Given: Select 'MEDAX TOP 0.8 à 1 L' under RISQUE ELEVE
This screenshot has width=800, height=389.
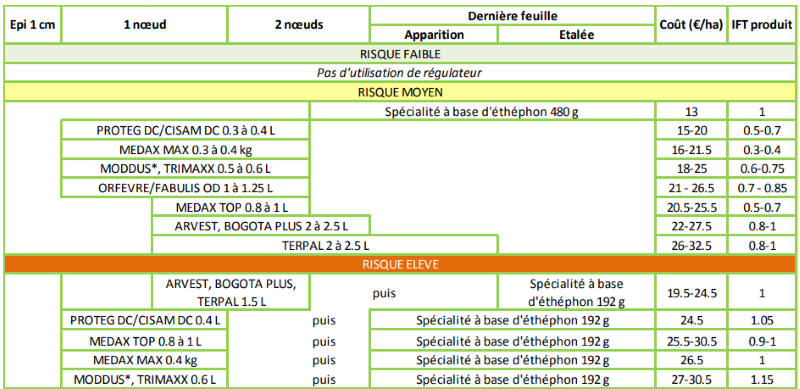Looking at the screenshot, I should click(x=144, y=340).
